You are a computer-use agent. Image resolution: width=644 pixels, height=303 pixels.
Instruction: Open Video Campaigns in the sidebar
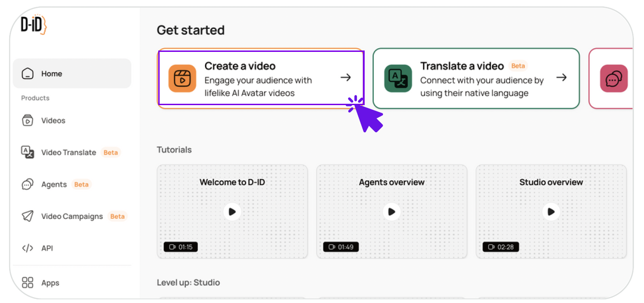72,216
